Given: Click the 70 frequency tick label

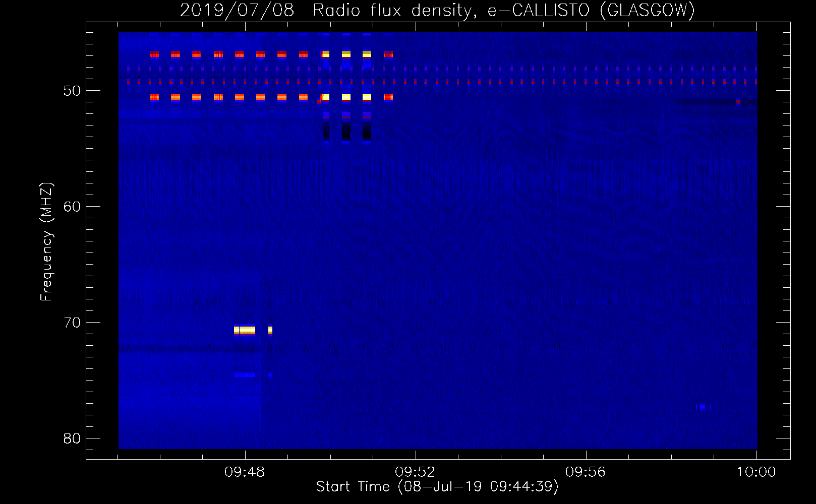Looking at the screenshot, I should tap(72, 323).
